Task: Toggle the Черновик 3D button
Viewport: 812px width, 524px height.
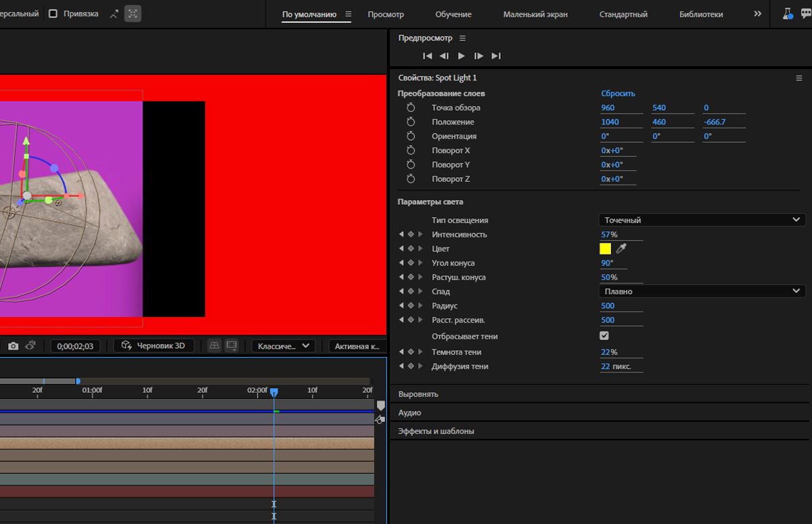Action: pos(154,346)
